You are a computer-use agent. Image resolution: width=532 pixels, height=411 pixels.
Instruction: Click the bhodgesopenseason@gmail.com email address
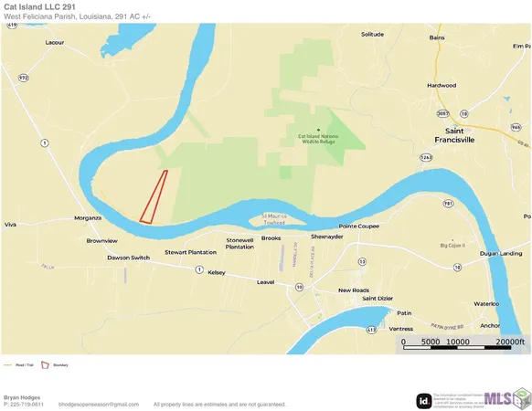tap(99, 405)
